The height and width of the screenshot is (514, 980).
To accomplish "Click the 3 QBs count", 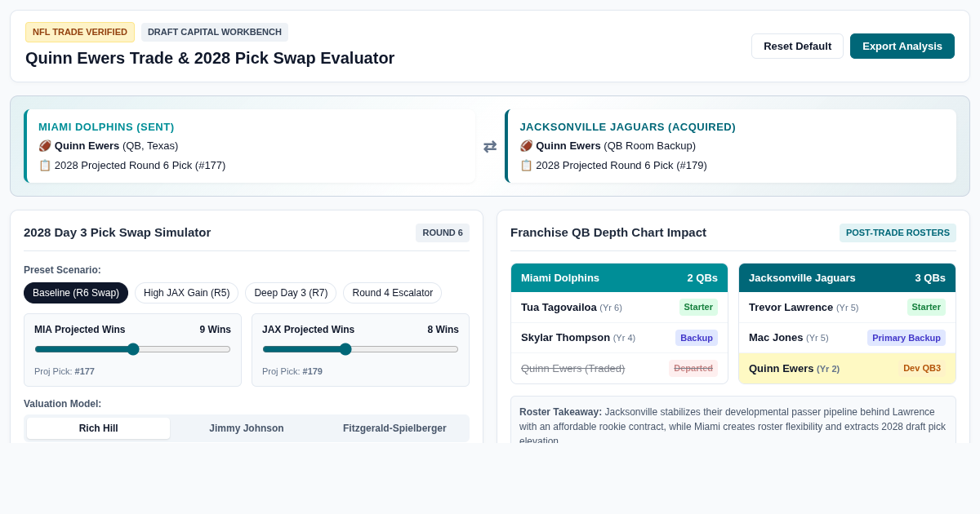I will coord(930,277).
